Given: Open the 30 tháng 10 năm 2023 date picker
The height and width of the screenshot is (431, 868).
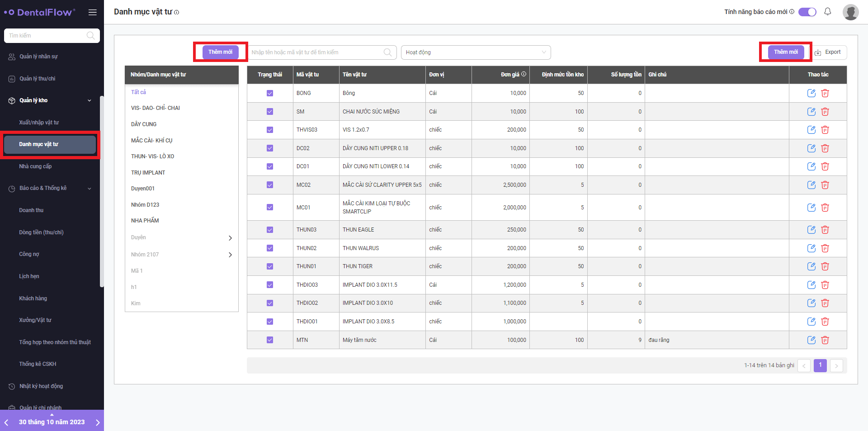Looking at the screenshot, I should [x=52, y=422].
